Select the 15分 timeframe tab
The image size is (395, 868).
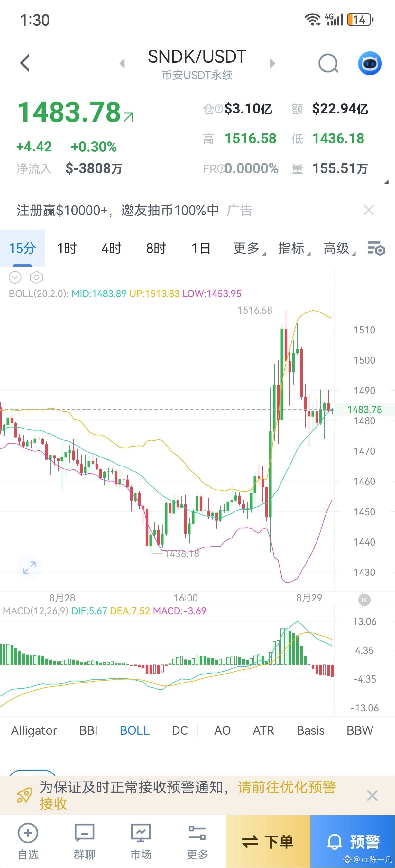pyautogui.click(x=22, y=248)
